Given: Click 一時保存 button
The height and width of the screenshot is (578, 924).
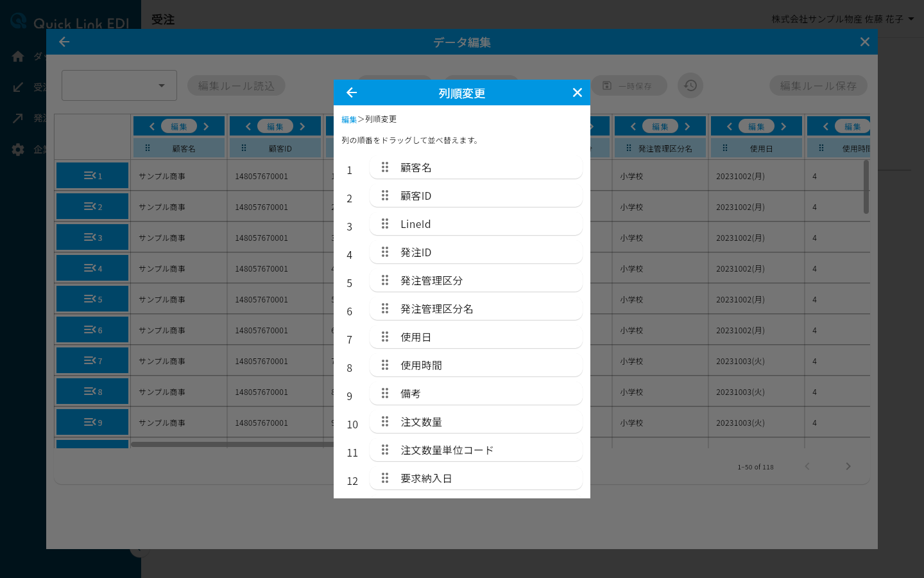Looking at the screenshot, I should point(628,85).
